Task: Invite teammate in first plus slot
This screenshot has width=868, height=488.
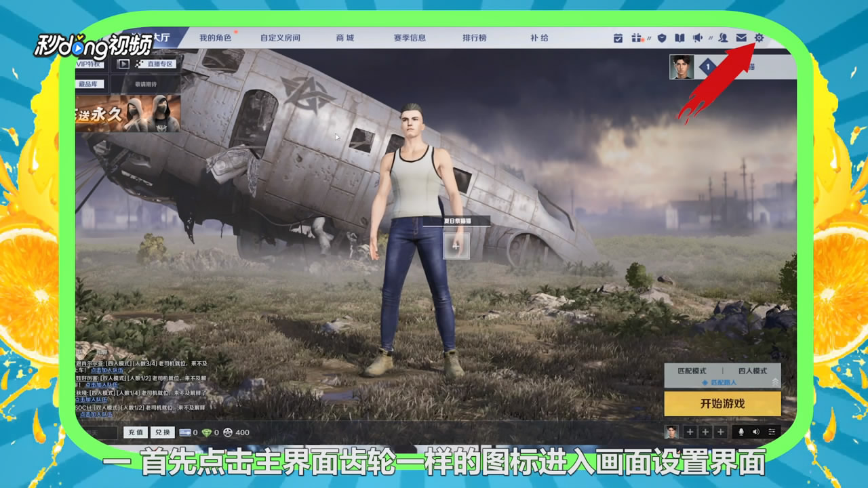Action: click(x=690, y=432)
